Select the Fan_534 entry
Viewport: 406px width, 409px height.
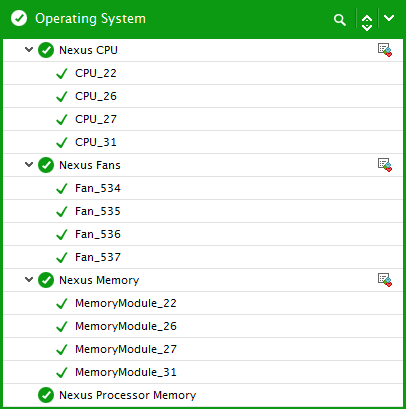[x=203, y=188]
